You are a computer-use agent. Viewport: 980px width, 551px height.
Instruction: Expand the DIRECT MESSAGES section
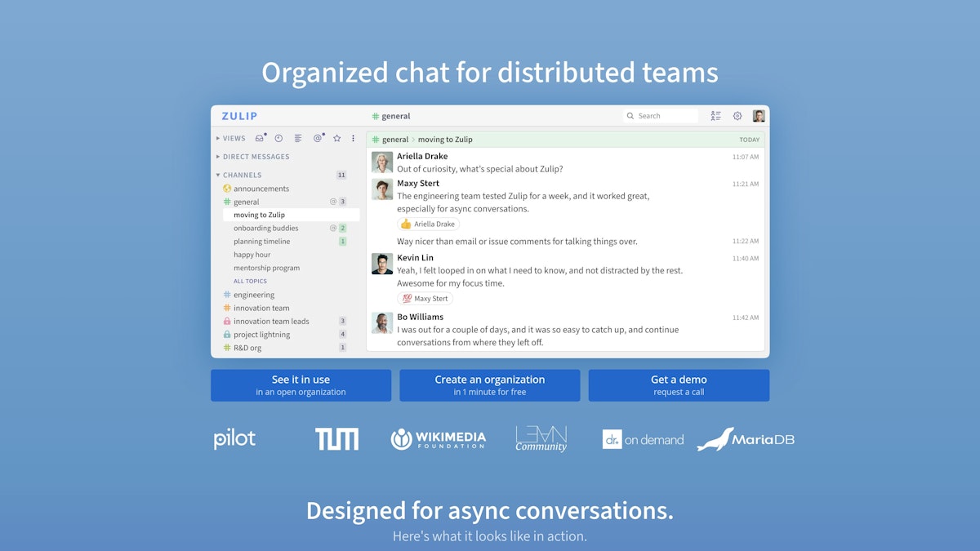tap(252, 157)
